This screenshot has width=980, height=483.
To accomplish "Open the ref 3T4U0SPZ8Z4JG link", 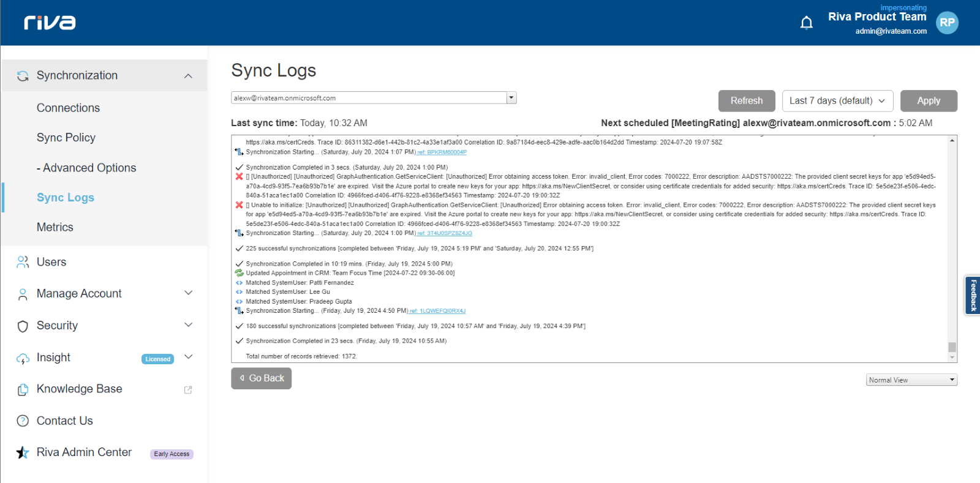I will tap(445, 233).
